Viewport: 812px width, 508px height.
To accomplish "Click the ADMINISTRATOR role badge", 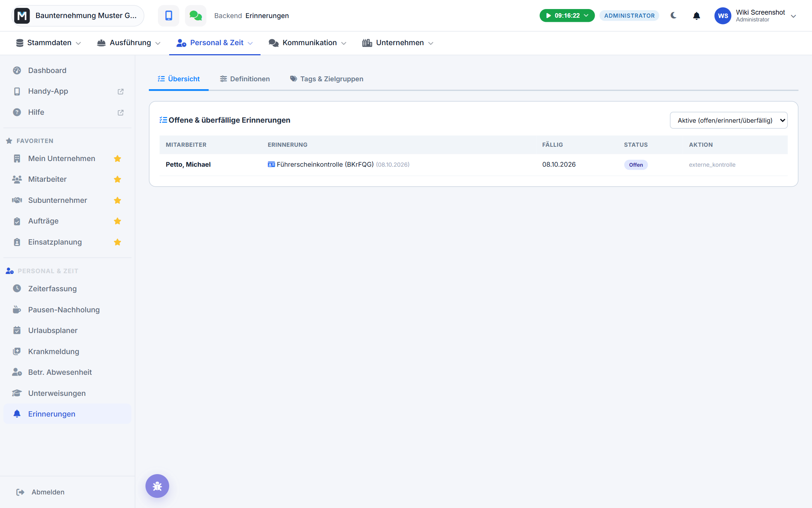I will click(x=629, y=16).
